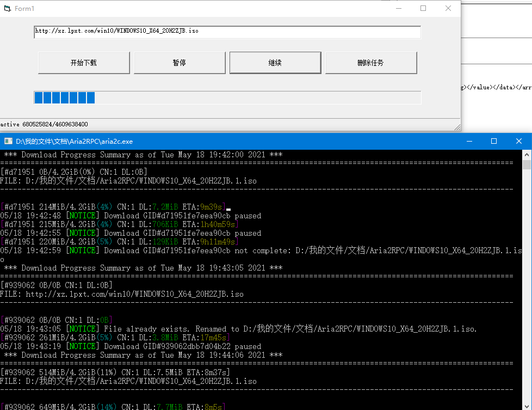Click the 19:42:55 paused notice line
Screen dimensions: 532x410
(131, 233)
